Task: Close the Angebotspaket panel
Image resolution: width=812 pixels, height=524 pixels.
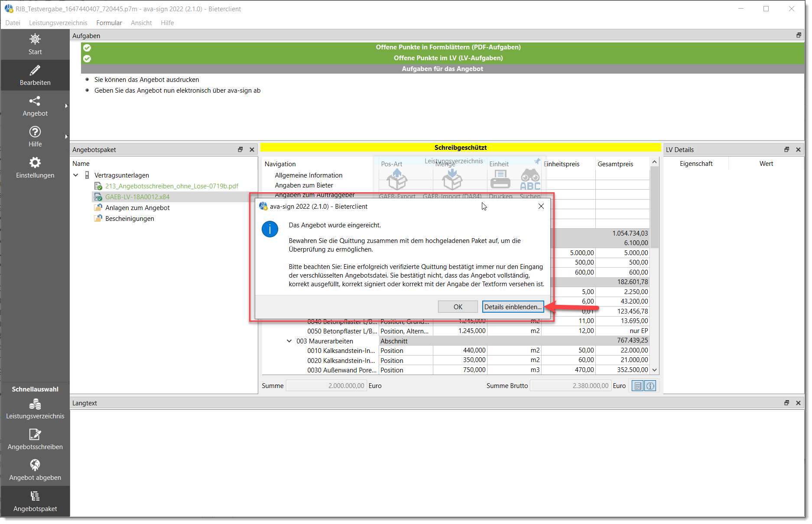Action: (x=252, y=149)
